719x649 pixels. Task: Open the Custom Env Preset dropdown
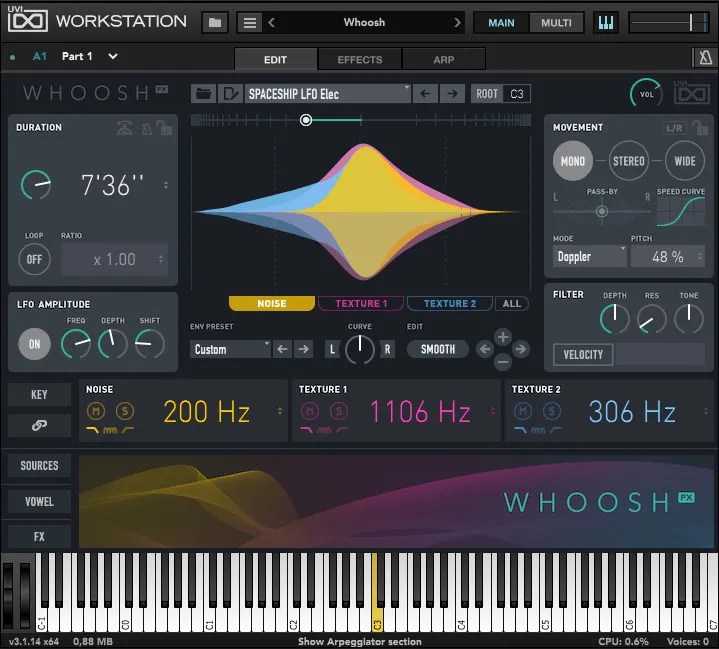[x=230, y=349]
